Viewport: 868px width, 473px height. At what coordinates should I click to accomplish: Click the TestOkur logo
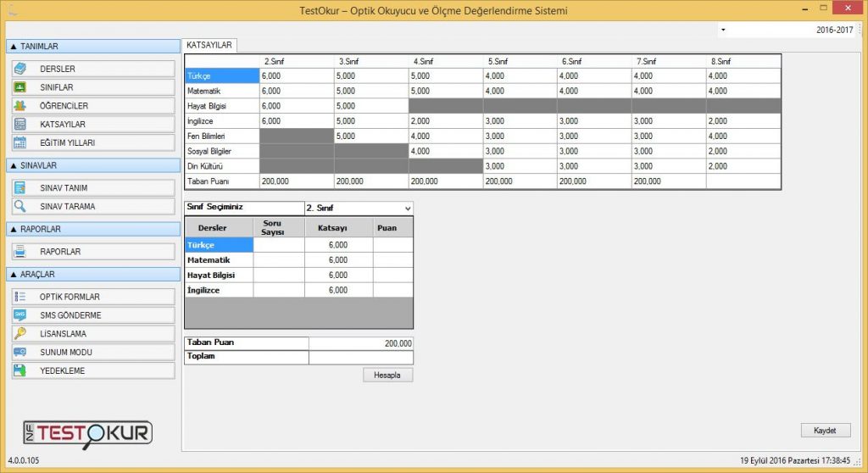click(x=88, y=435)
